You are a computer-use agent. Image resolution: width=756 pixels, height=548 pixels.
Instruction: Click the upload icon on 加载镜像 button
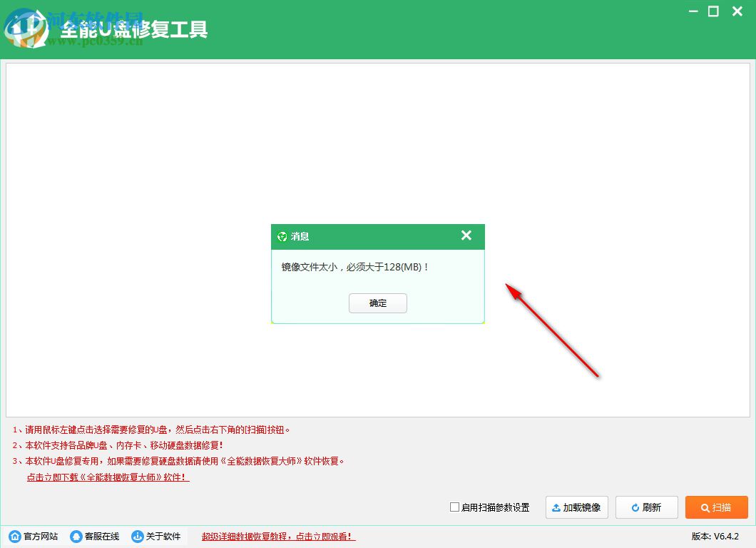(556, 507)
